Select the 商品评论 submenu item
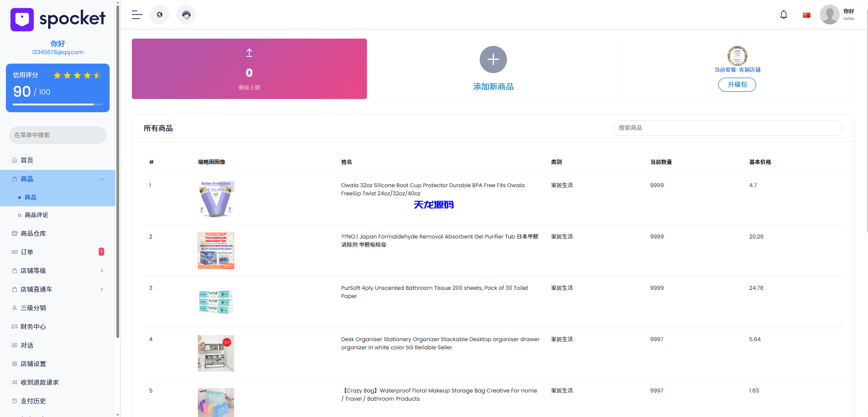The height and width of the screenshot is (417, 868). [36, 214]
